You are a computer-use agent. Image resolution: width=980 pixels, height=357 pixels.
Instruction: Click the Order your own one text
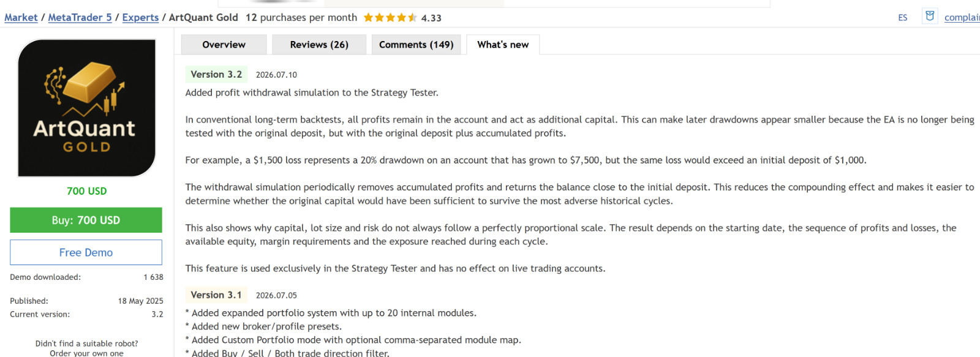point(86,353)
